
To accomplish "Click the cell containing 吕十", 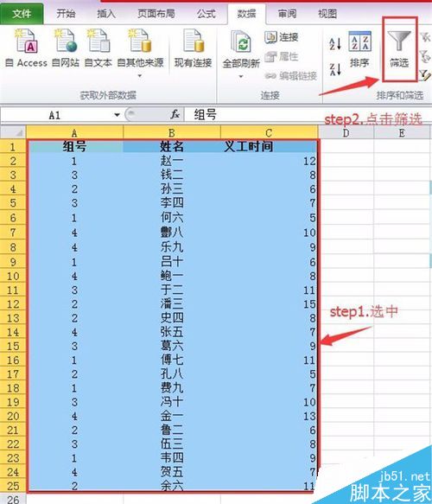I will (172, 262).
